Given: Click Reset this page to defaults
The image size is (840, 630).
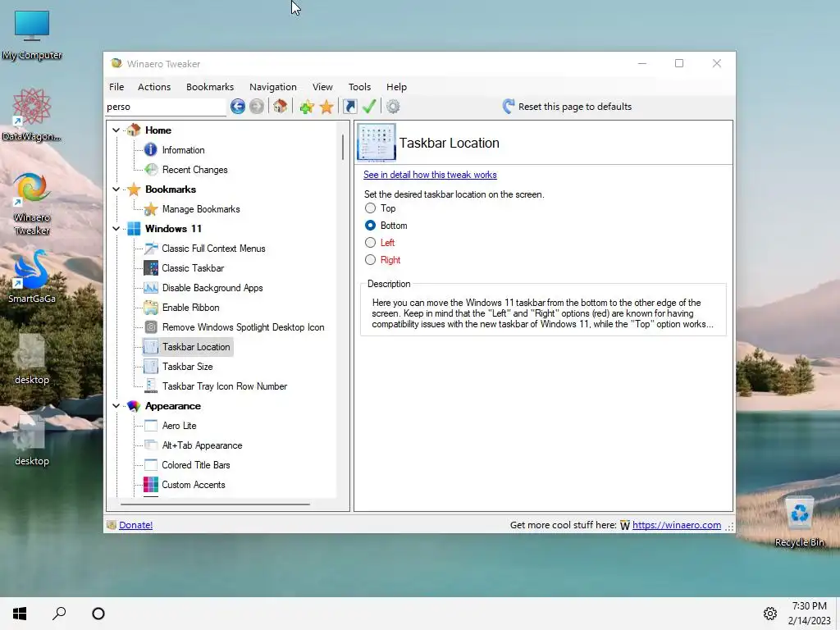Looking at the screenshot, I should [567, 107].
